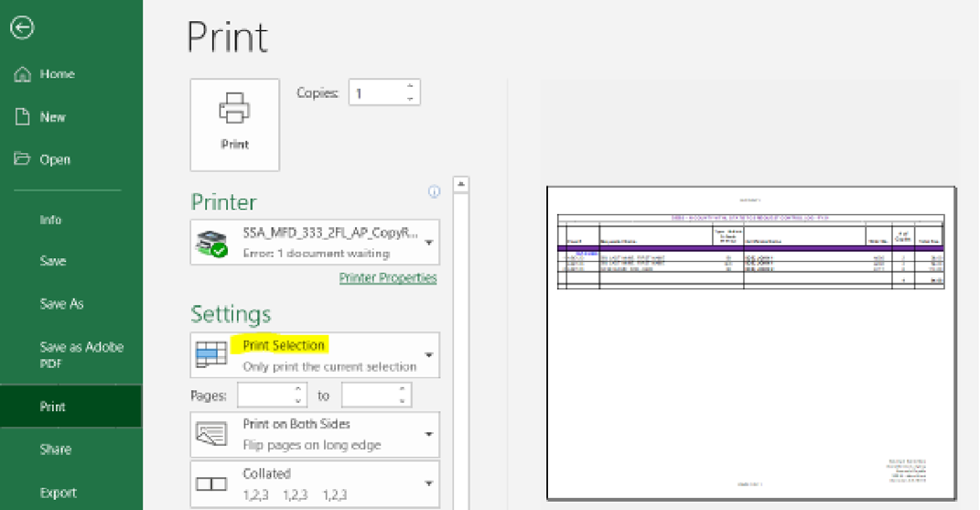Decrease copies with down arrow

(410, 99)
